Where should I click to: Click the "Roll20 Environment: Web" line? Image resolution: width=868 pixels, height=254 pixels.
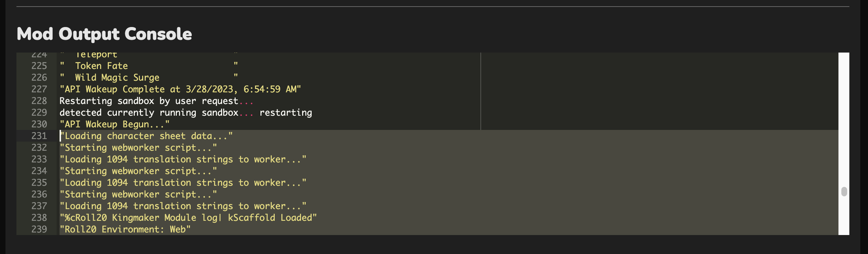click(x=125, y=229)
